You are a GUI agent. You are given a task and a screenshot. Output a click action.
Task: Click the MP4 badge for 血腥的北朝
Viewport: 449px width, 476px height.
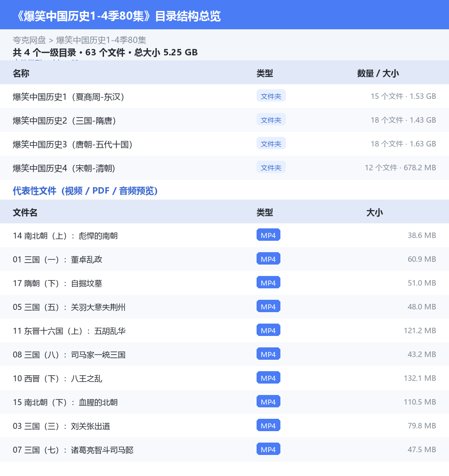pos(268,402)
